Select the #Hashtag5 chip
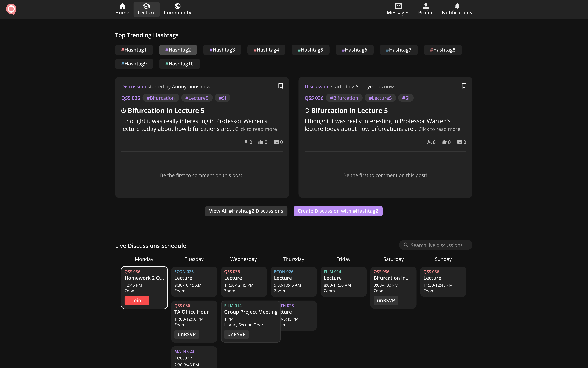 click(x=311, y=50)
